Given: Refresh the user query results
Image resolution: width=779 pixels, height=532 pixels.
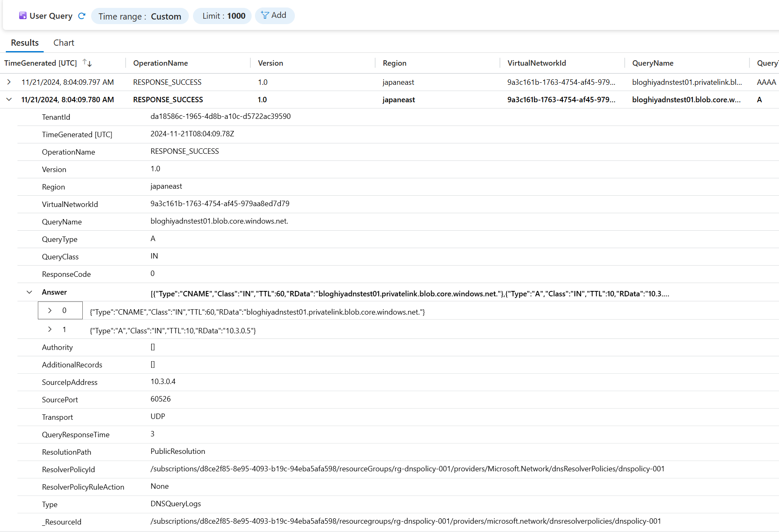Looking at the screenshot, I should coord(82,16).
